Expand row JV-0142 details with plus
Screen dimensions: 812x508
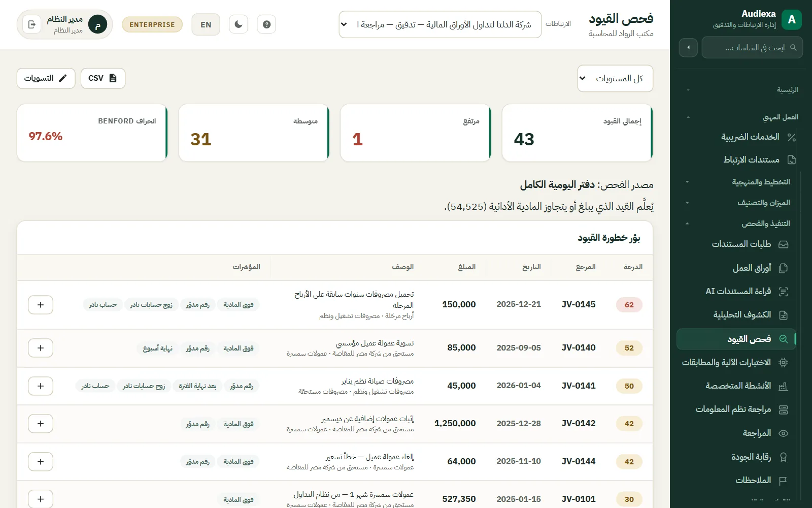41,424
